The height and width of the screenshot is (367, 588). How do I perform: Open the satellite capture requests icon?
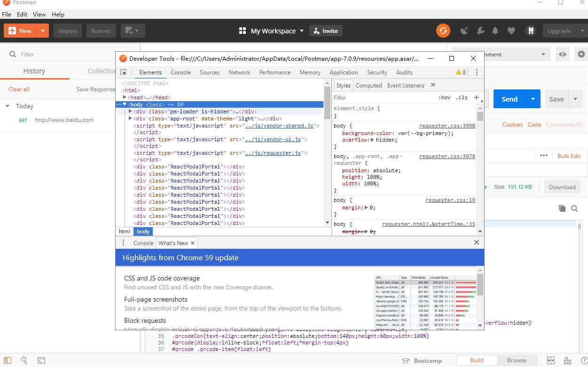(464, 31)
